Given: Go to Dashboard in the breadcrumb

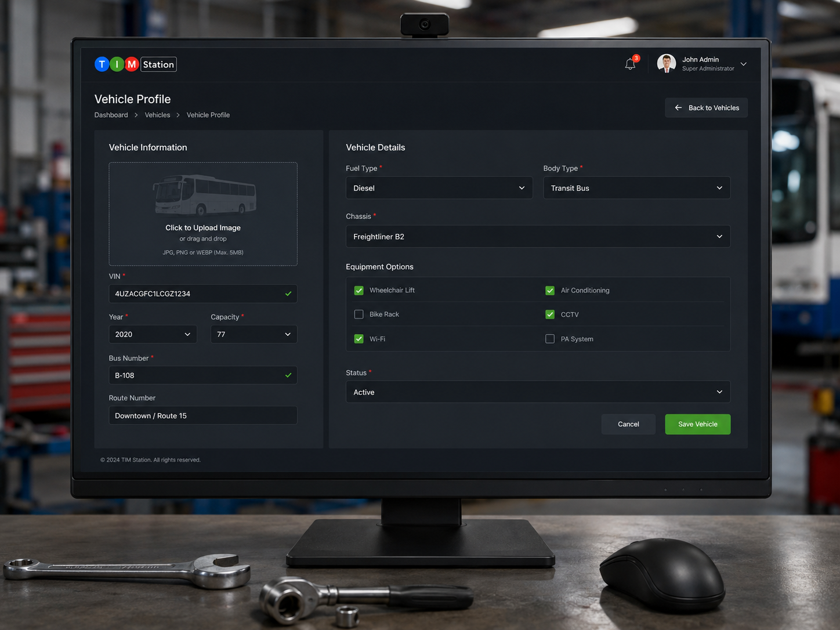Looking at the screenshot, I should point(111,115).
